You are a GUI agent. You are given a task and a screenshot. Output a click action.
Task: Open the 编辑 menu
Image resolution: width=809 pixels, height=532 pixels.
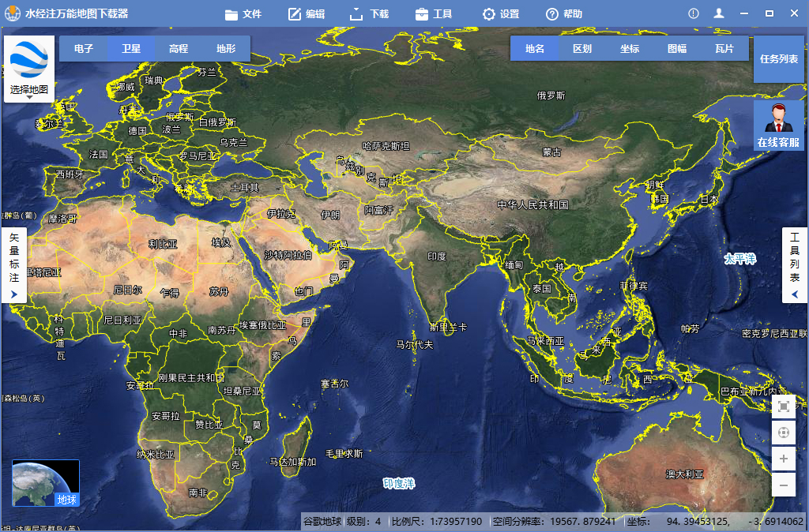307,14
